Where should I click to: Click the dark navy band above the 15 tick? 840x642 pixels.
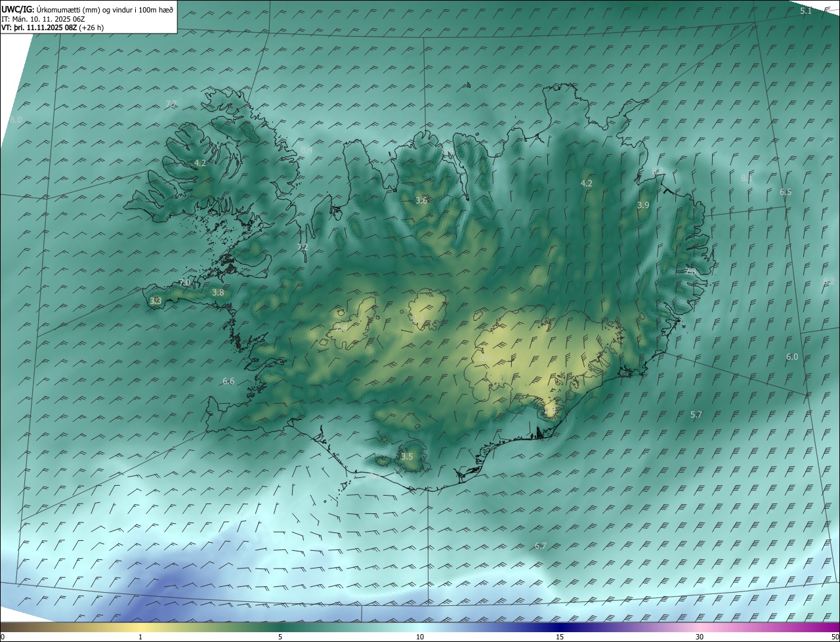(560, 627)
